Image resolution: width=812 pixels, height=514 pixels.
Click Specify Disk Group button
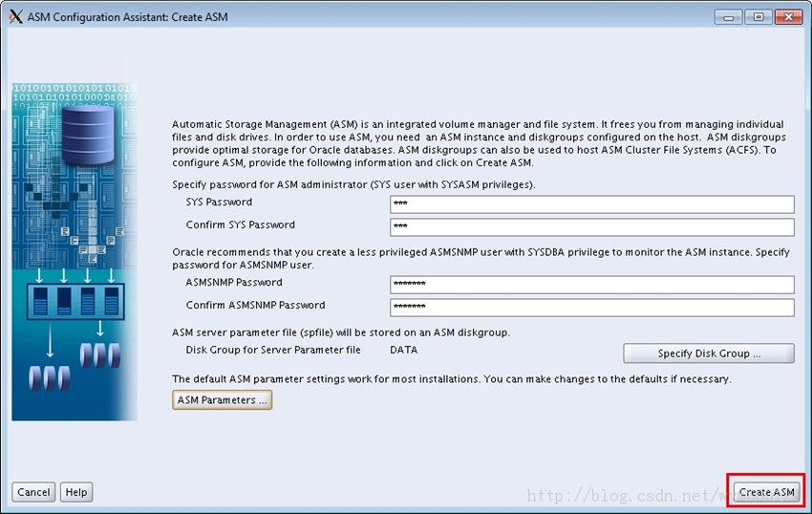click(709, 353)
